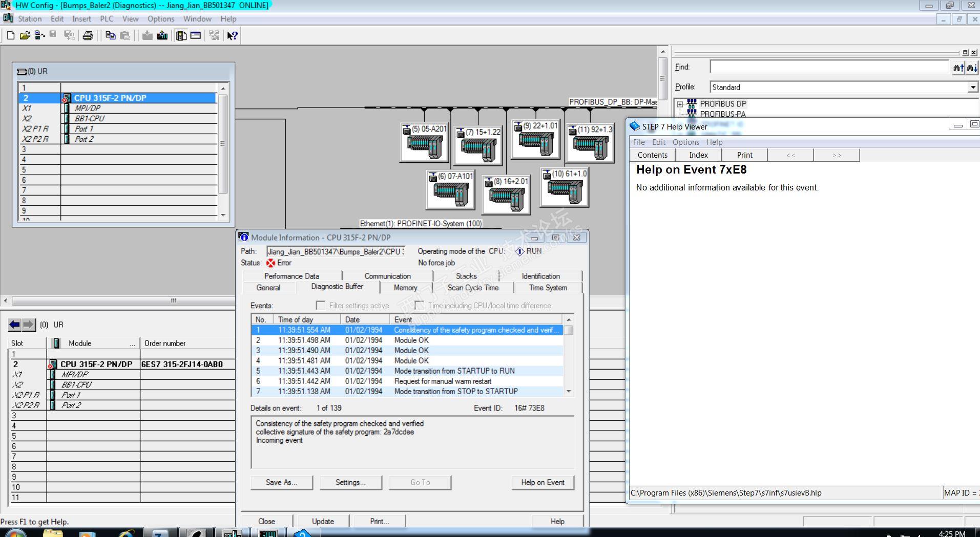Screen dimensions: 980x537
Task: Click the Close button at the bottom of Module Information
Action: [266, 521]
